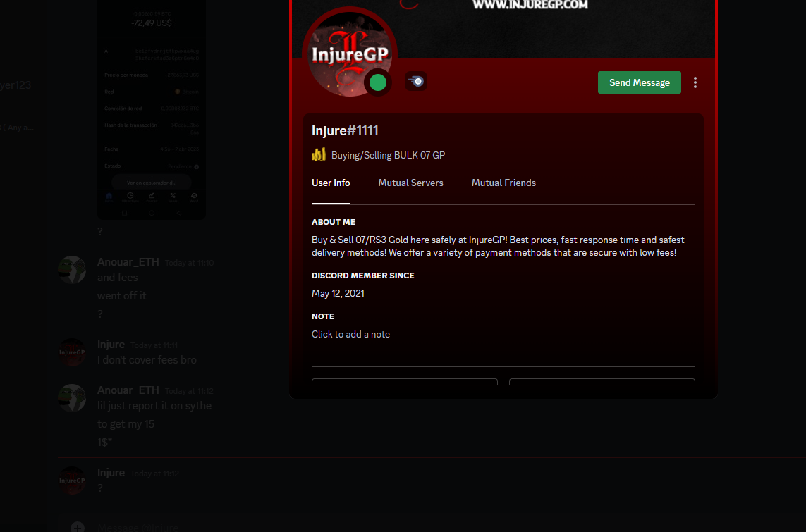Click Anouar_ETH avatar beside 'and fees' message
The image size is (806, 532).
pyautogui.click(x=72, y=270)
